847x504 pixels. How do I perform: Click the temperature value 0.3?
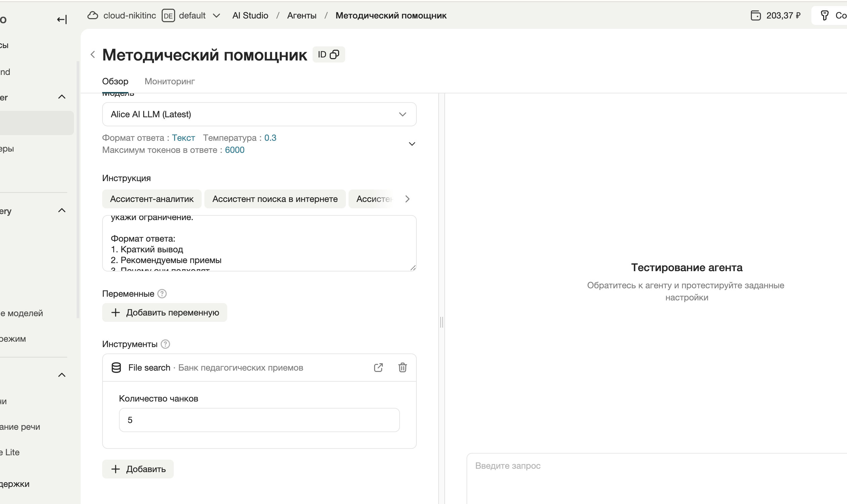point(271,138)
